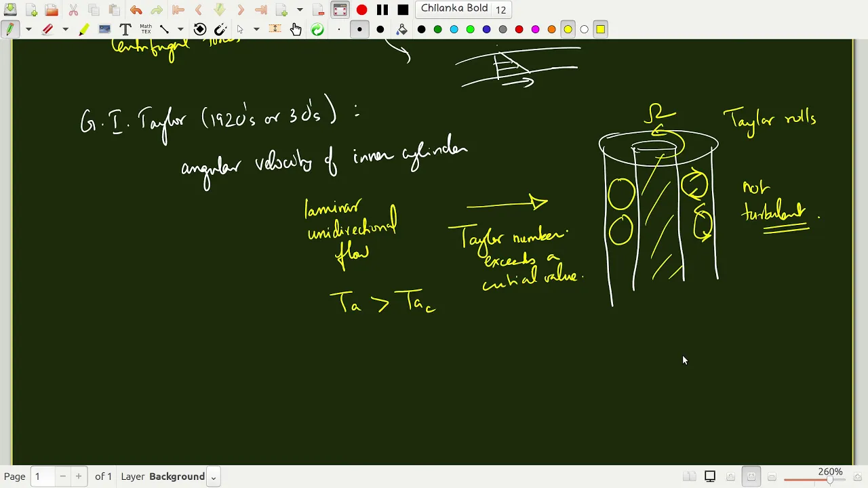Stop the audio recording

pyautogui.click(x=403, y=9)
